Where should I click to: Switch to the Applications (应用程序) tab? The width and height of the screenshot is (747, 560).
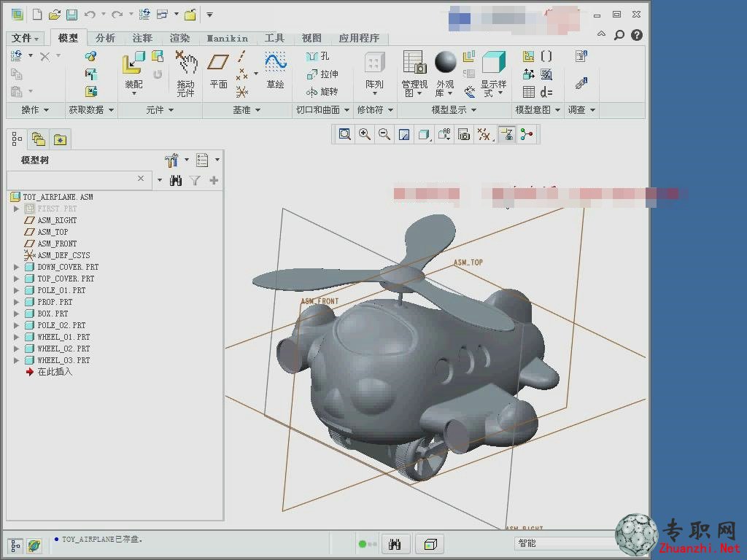click(x=359, y=38)
